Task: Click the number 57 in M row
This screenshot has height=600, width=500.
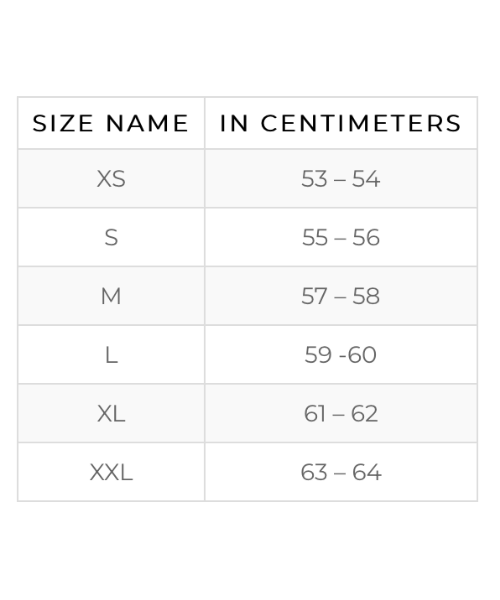Action: tap(314, 296)
